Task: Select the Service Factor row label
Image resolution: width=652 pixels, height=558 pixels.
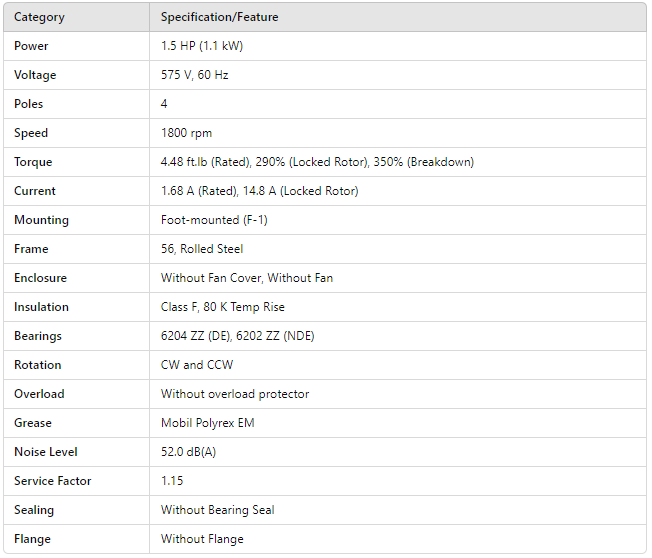Action: pos(52,481)
